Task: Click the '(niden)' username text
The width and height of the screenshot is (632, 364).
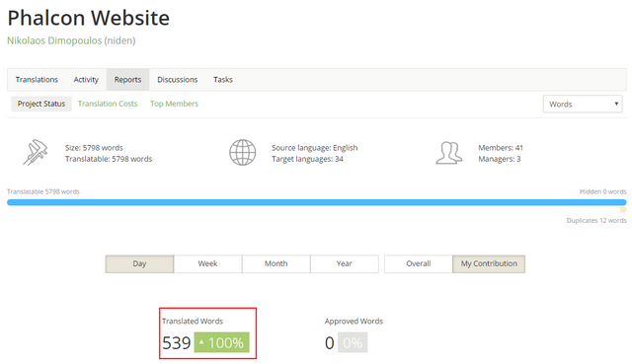Action: coord(119,40)
